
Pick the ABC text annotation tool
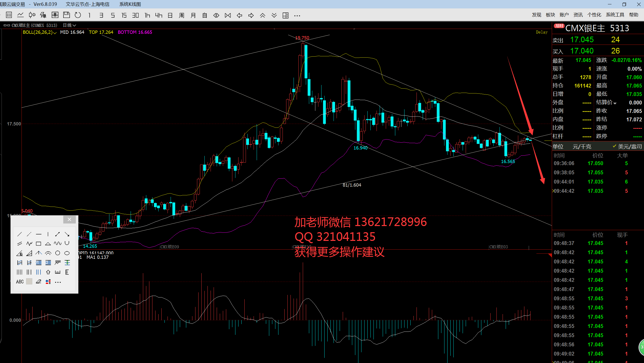pos(20,282)
